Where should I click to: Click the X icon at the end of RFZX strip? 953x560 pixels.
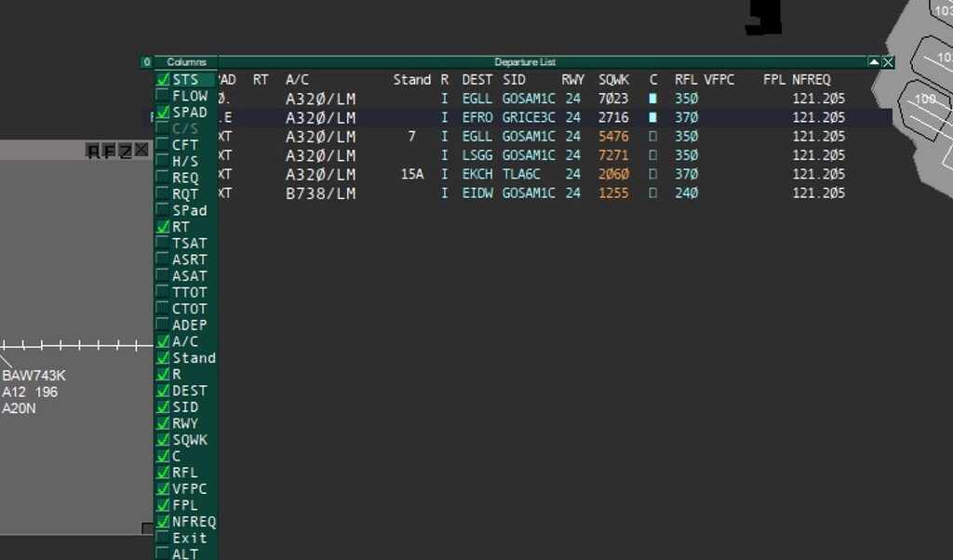141,151
